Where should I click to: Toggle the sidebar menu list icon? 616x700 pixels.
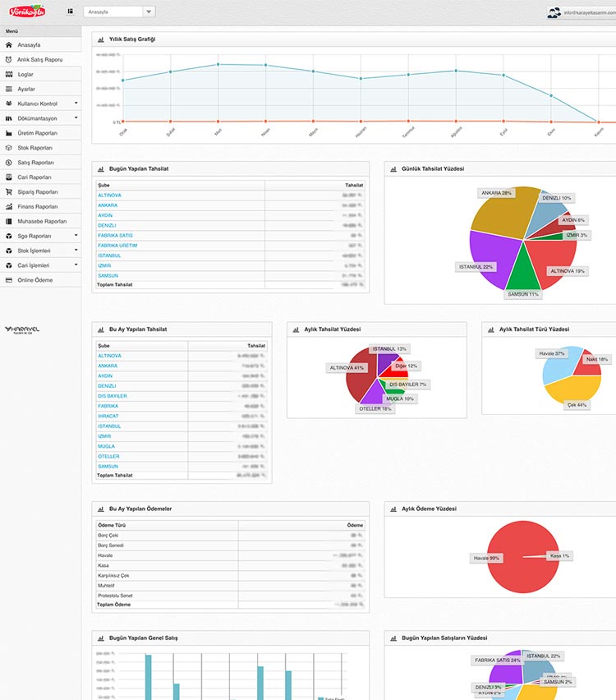[71, 12]
